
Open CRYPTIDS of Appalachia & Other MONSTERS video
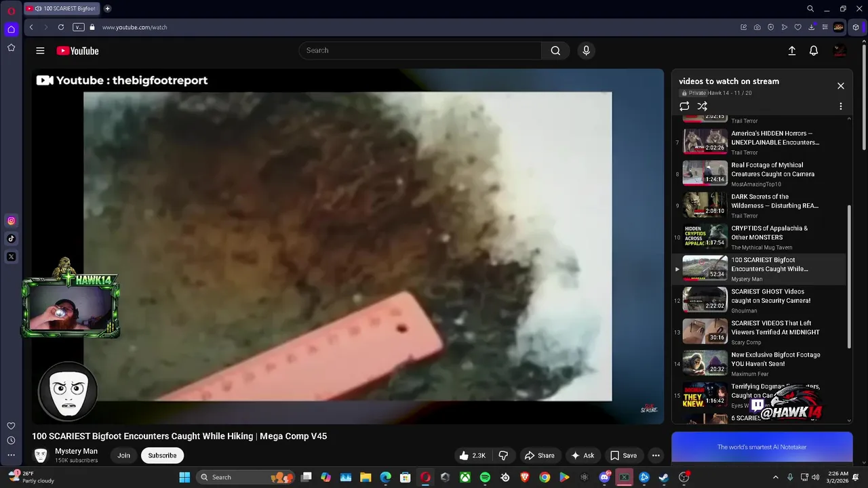[x=759, y=237]
